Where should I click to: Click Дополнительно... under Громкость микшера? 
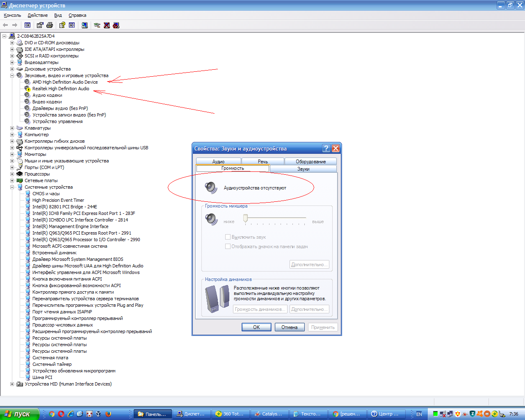click(310, 265)
